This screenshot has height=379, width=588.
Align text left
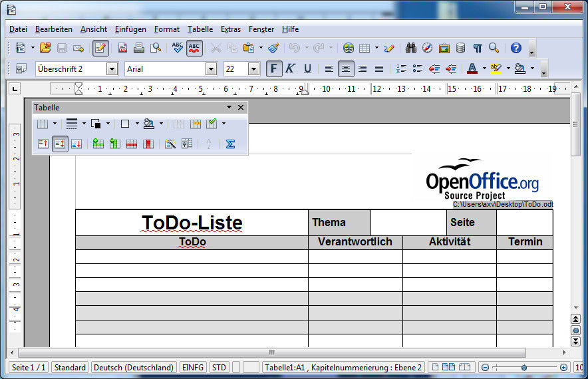(x=329, y=69)
